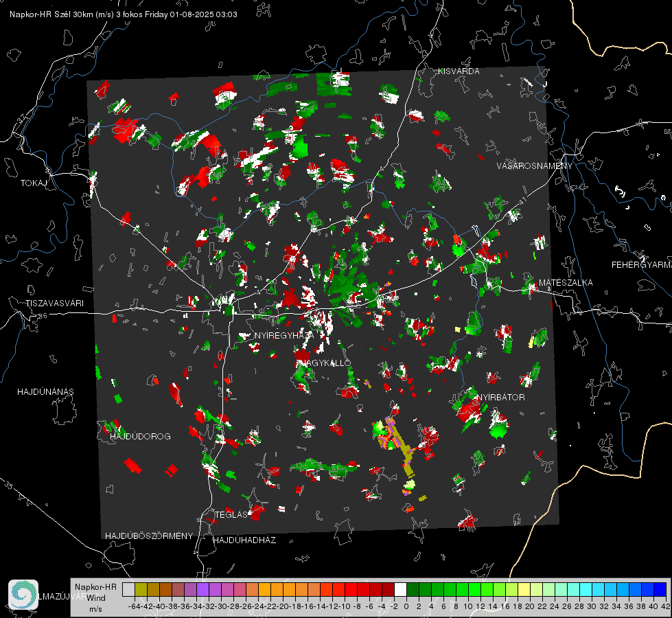
Task: Click the NYÍRBÁTOR city label
Action: [500, 398]
